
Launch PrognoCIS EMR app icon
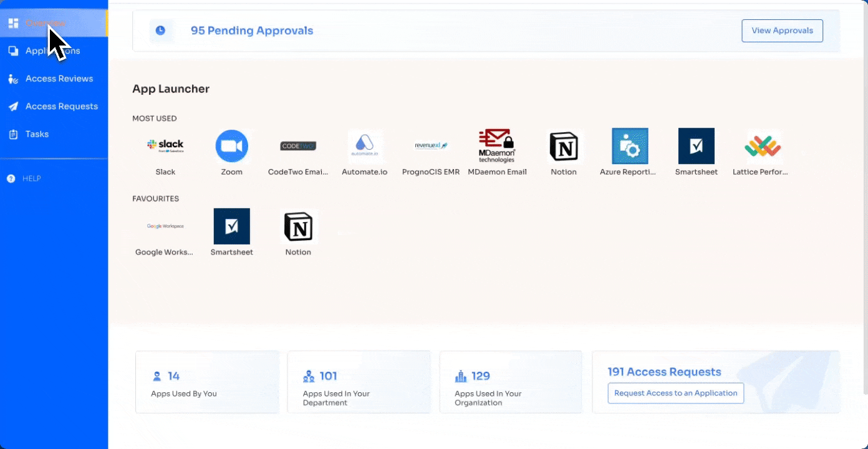431,146
